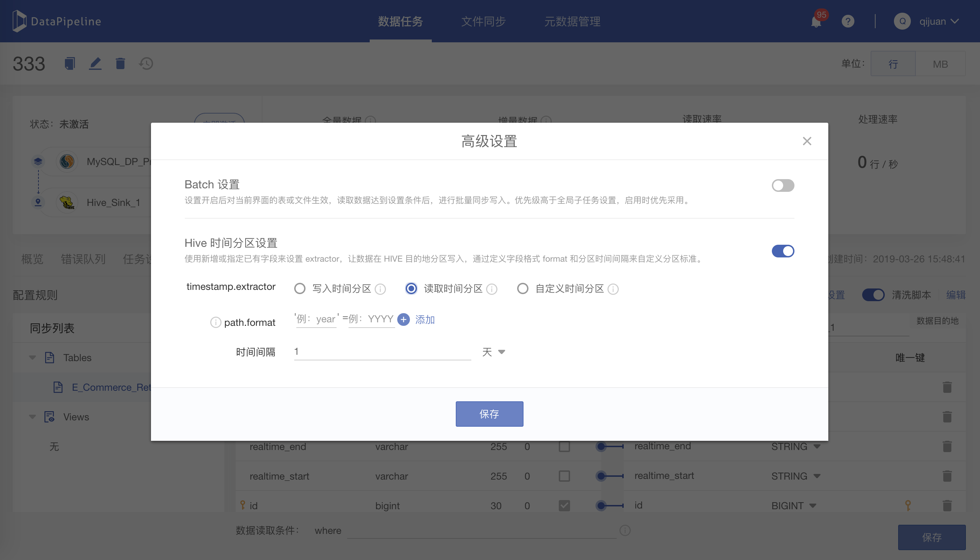Click the delete trash icon beside 333
Viewport: 980px width, 560px height.
point(120,63)
